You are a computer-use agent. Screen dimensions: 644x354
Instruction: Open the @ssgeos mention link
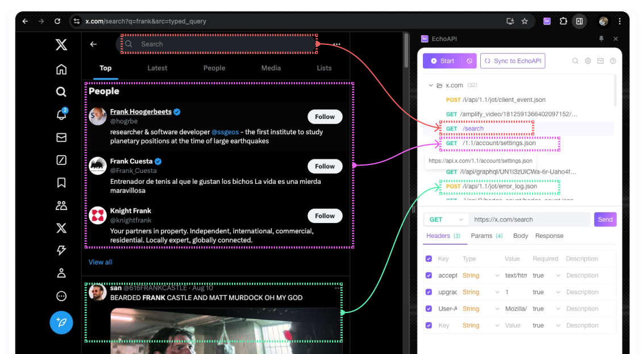tap(225, 132)
